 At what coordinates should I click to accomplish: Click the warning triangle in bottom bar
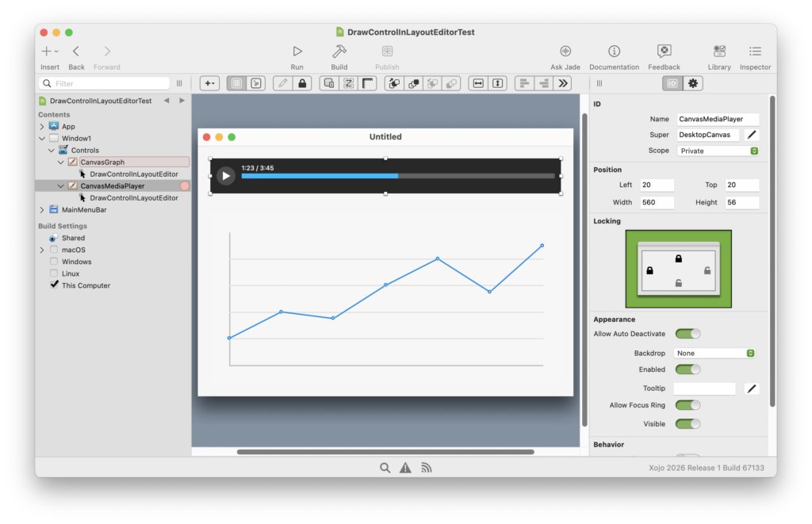[x=405, y=468]
